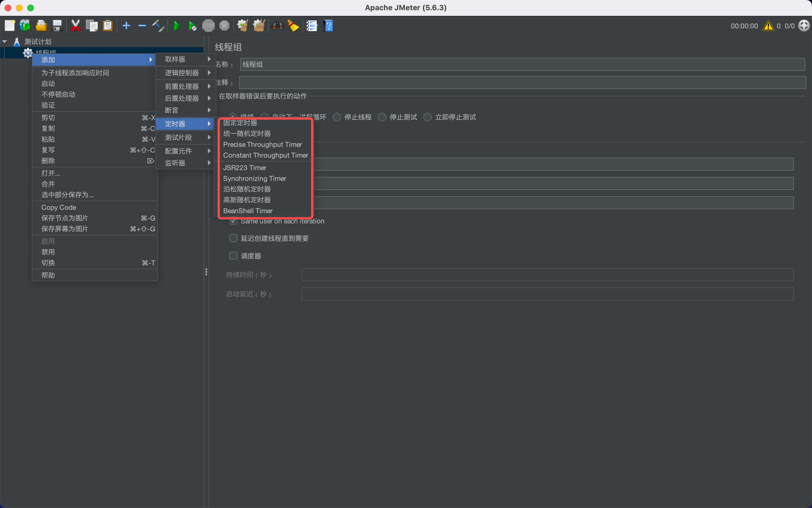Viewport: 812px width, 508px height.
Task: Select Copy Code in context menu
Action: (95, 207)
